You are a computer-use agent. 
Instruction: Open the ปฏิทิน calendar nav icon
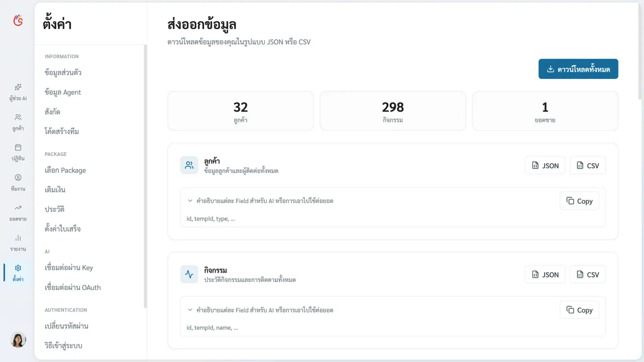pyautogui.click(x=18, y=147)
